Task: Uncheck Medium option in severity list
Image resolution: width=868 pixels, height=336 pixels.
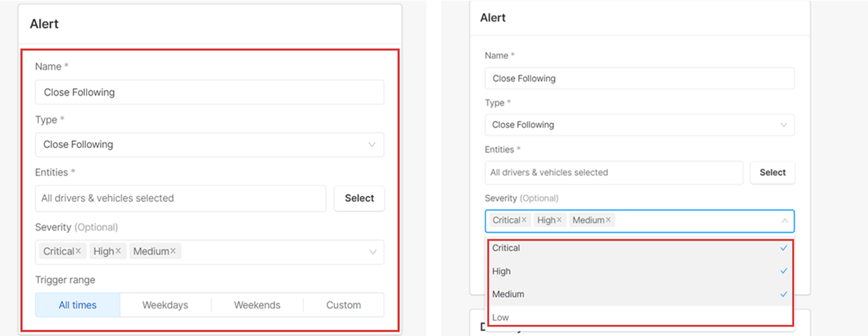Action: (640, 294)
